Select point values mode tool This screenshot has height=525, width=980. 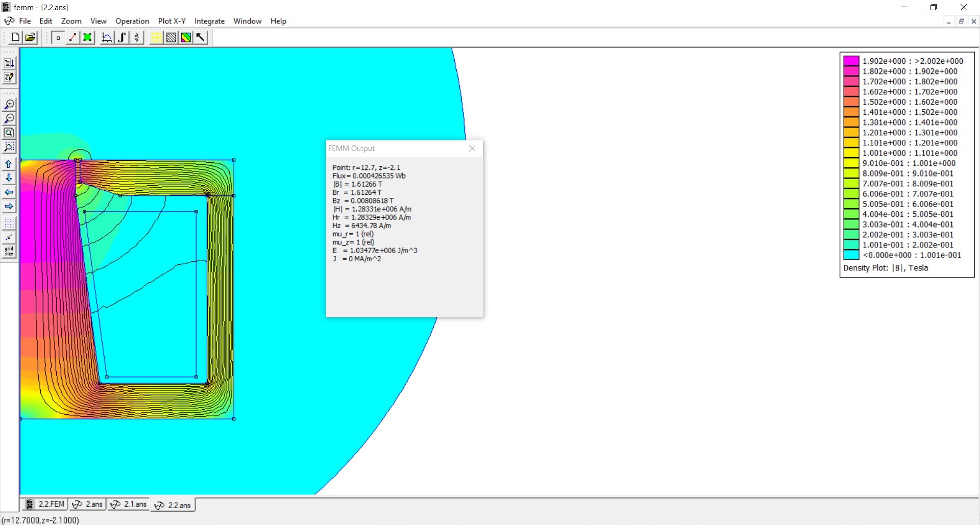[58, 37]
